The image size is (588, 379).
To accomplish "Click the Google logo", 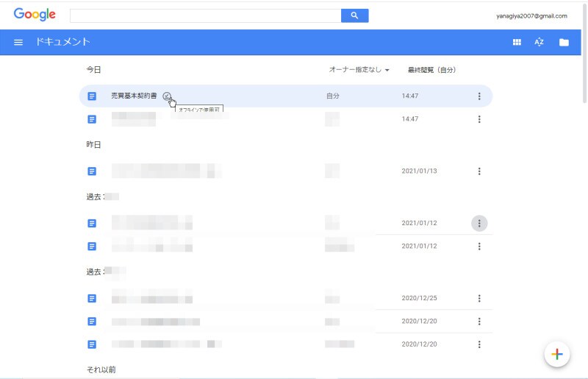I will click(35, 15).
